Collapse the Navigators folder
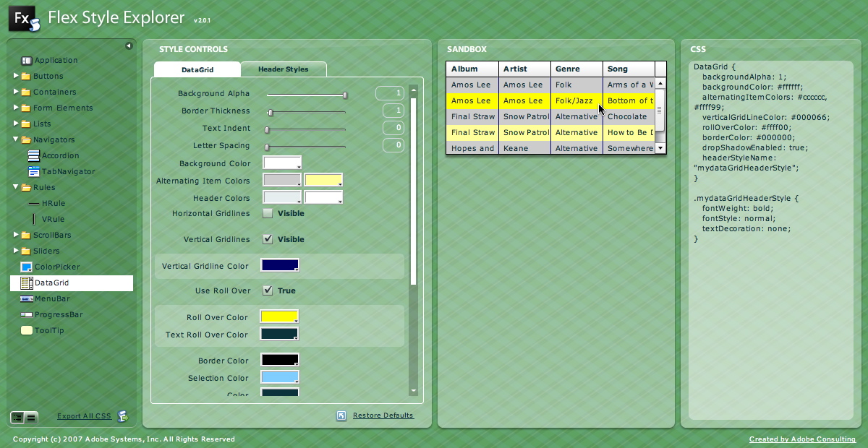Viewport: 868px width, 448px height. pos(16,139)
